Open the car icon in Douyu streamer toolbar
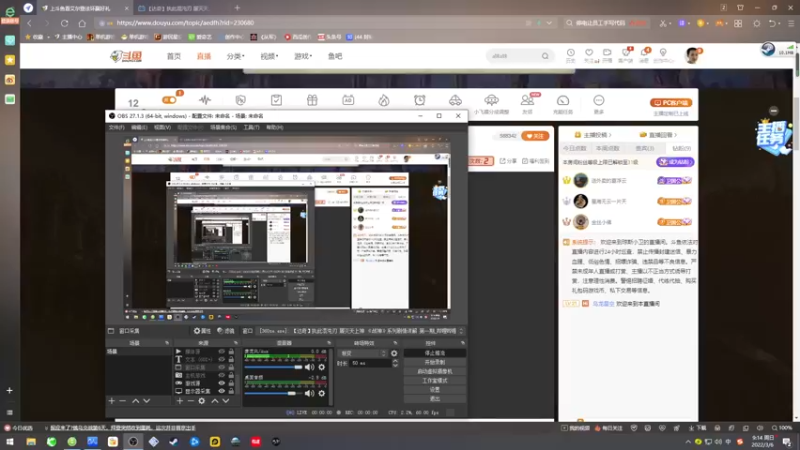 pos(455,100)
